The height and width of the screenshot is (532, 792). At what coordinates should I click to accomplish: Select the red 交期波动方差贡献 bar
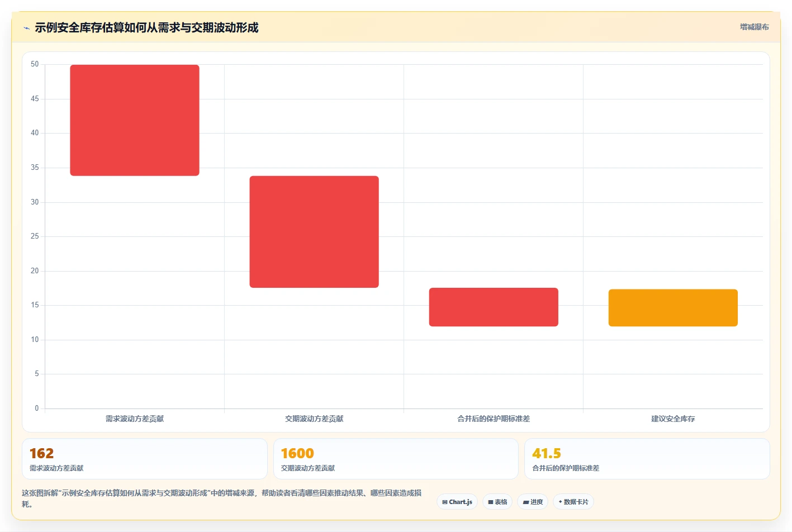[x=314, y=232]
